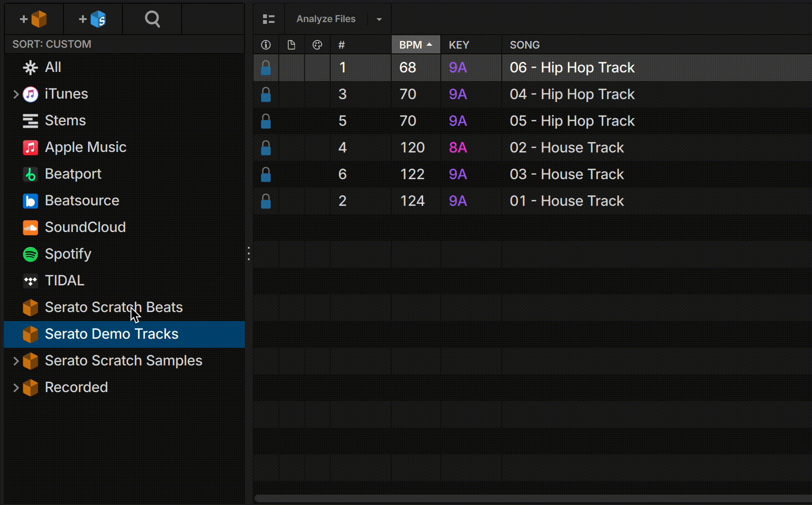Image resolution: width=812 pixels, height=505 pixels.
Task: Click the file type column header icon
Action: click(x=291, y=45)
